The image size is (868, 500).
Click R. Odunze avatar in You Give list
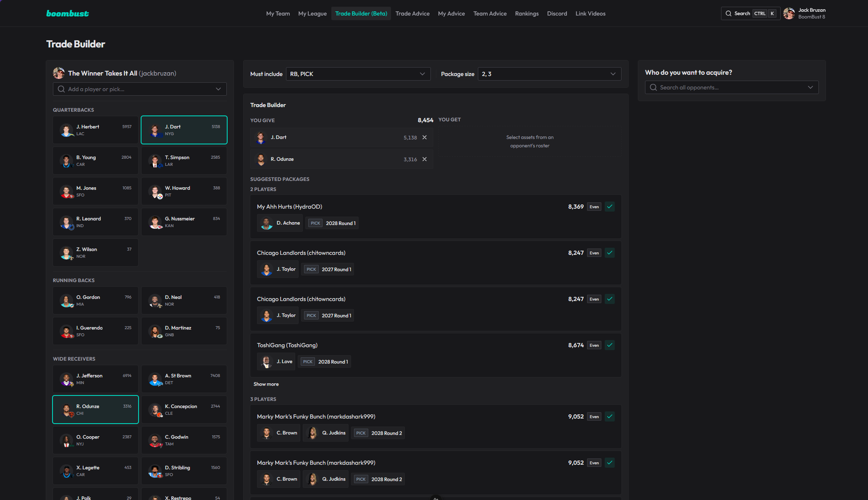[x=261, y=159]
